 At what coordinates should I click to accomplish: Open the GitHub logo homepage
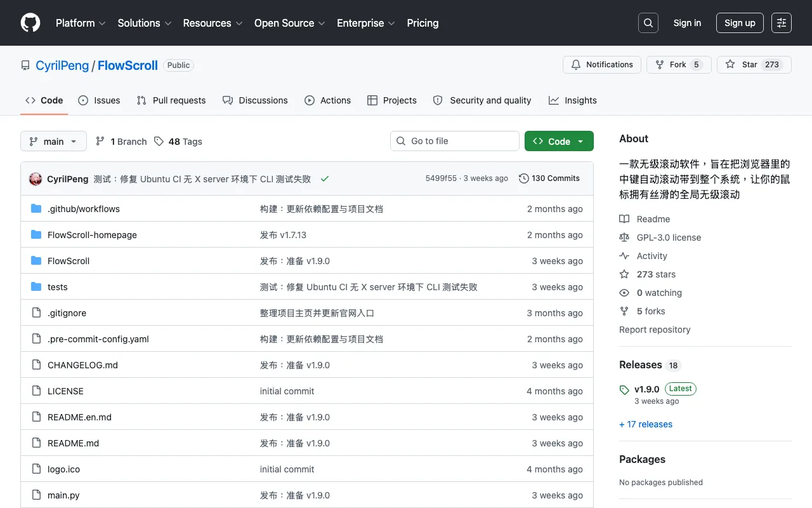30,23
